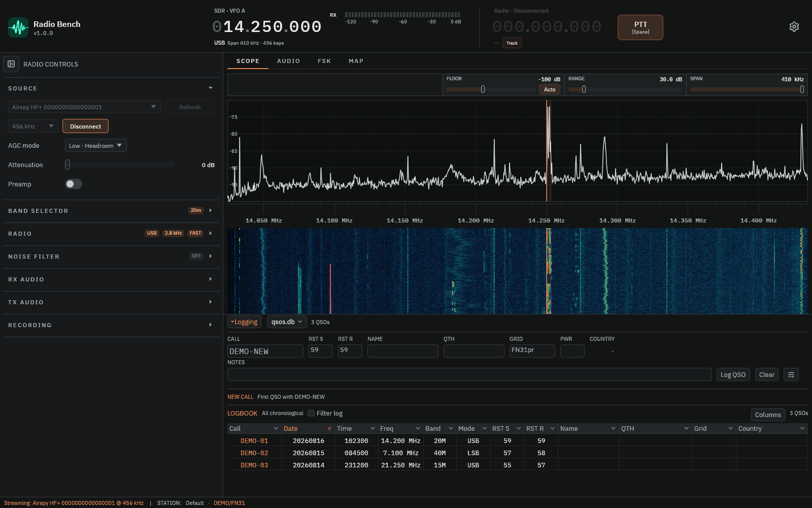Screen dimensions: 812x508
Task: Click DEMO/FN31 in the status bar
Action: coord(229,503)
